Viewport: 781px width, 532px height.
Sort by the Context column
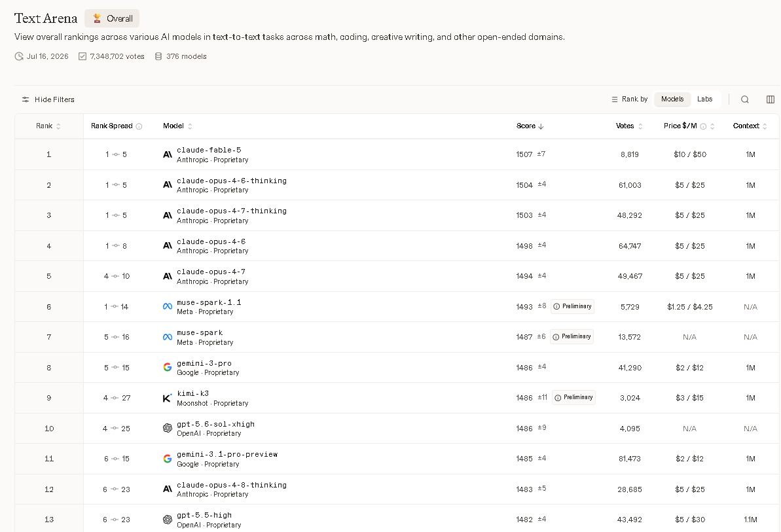click(x=750, y=126)
